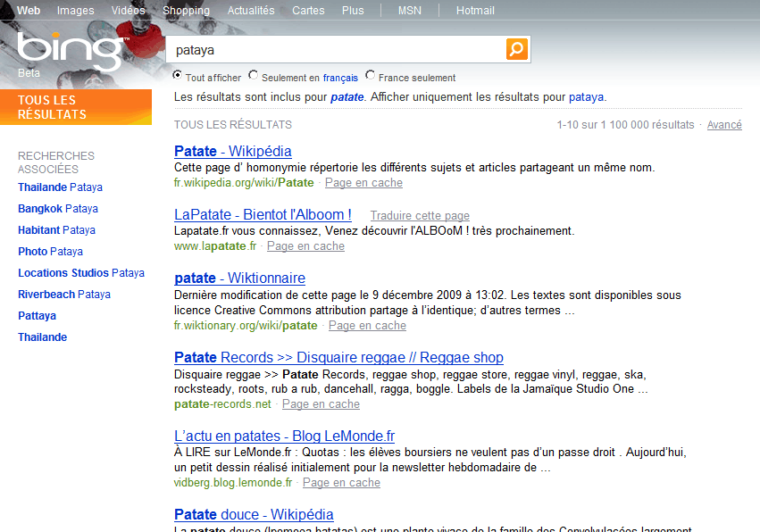Select the 'France seulement' radio button
760x532 pixels.
tap(371, 75)
